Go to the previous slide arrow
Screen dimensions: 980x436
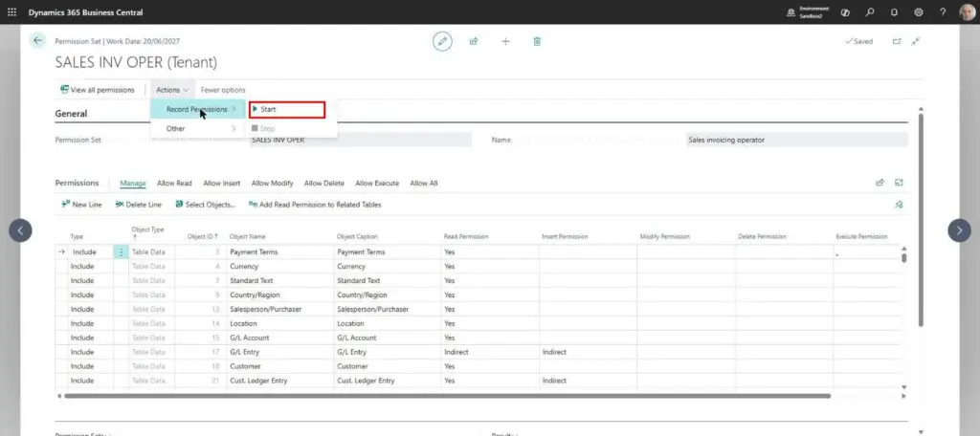click(x=20, y=230)
